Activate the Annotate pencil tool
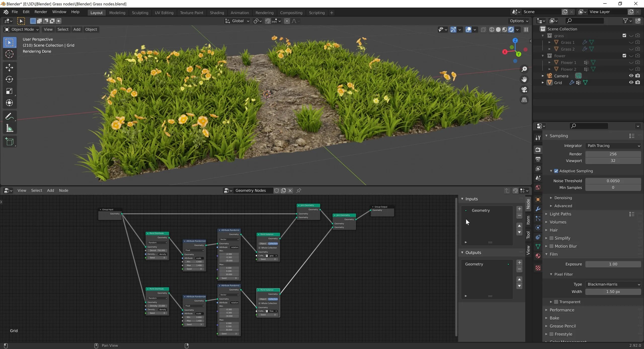This screenshot has height=349, width=644. tap(9, 117)
